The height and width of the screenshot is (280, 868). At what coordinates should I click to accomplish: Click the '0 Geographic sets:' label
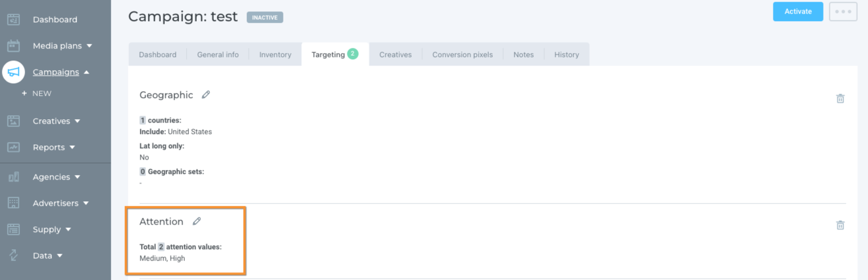(172, 172)
